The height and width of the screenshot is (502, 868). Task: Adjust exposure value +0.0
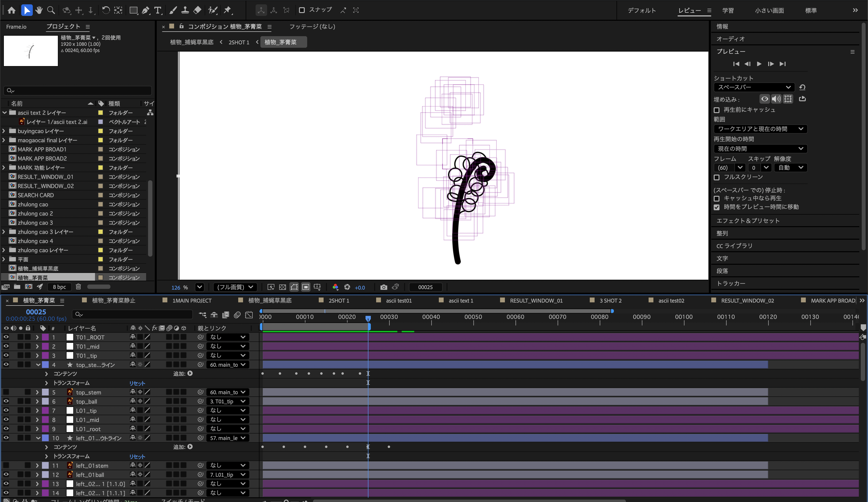[359, 287]
